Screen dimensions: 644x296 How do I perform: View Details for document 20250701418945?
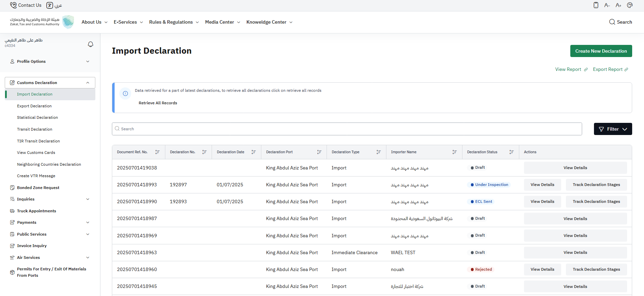[575, 287]
